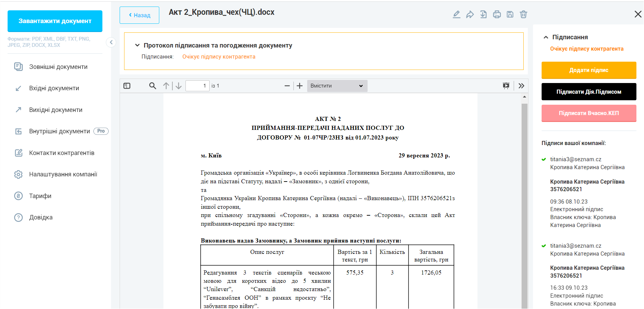The image size is (644, 309).
Task: Click the download document icon
Action: (483, 14)
